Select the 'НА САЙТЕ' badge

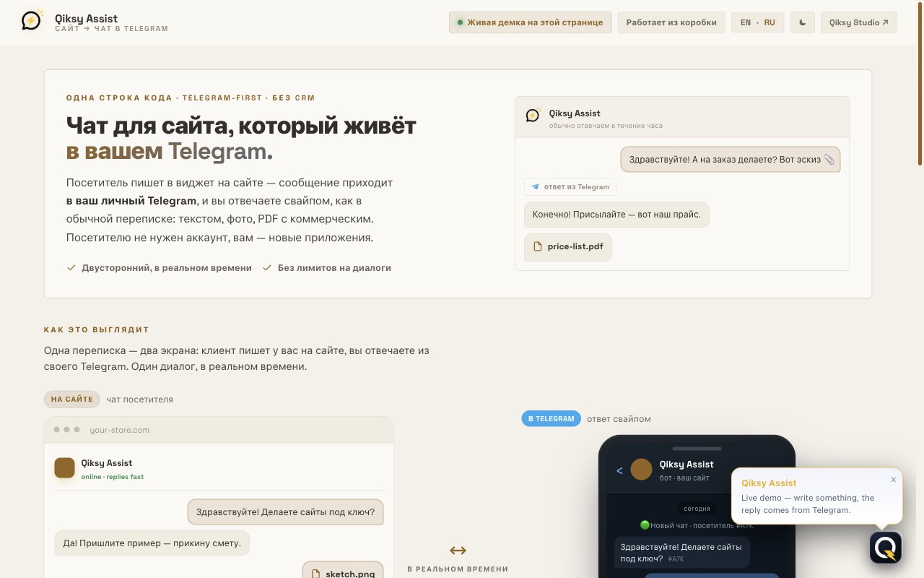[72, 399]
